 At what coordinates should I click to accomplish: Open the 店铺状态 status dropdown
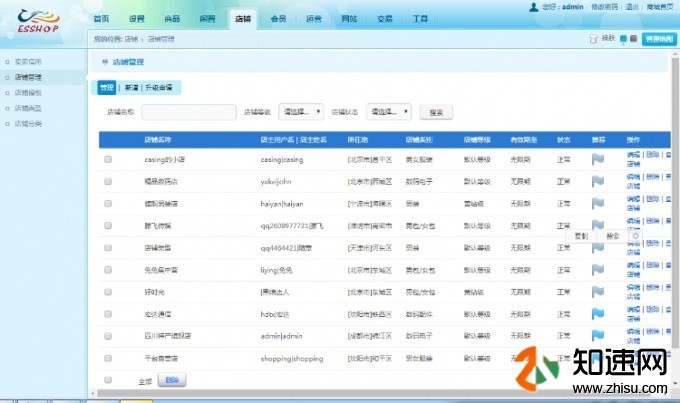(389, 112)
